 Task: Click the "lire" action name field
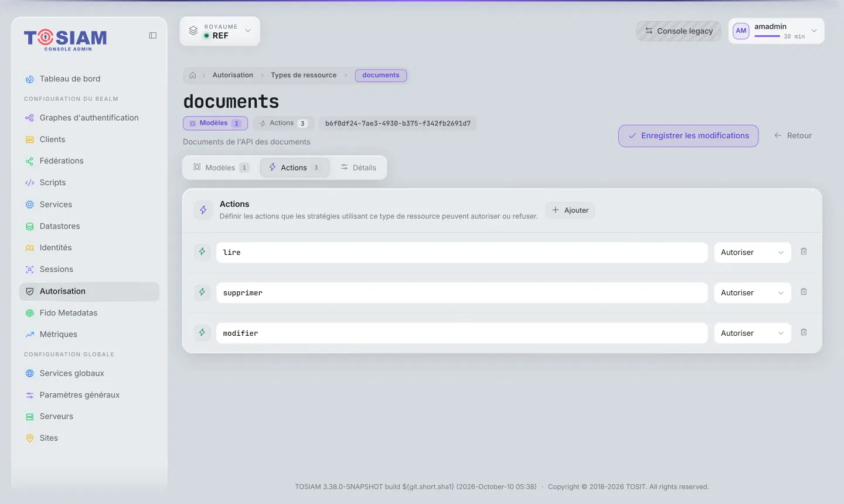pos(462,253)
